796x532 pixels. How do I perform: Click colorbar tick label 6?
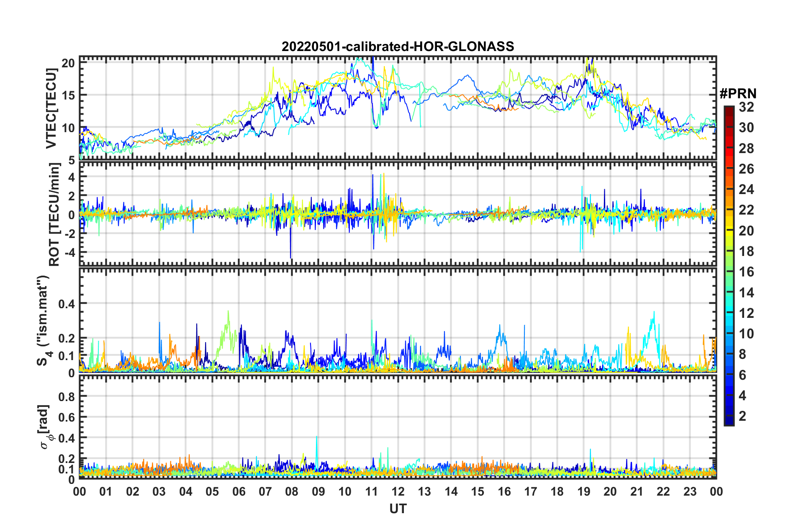pyautogui.click(x=742, y=375)
